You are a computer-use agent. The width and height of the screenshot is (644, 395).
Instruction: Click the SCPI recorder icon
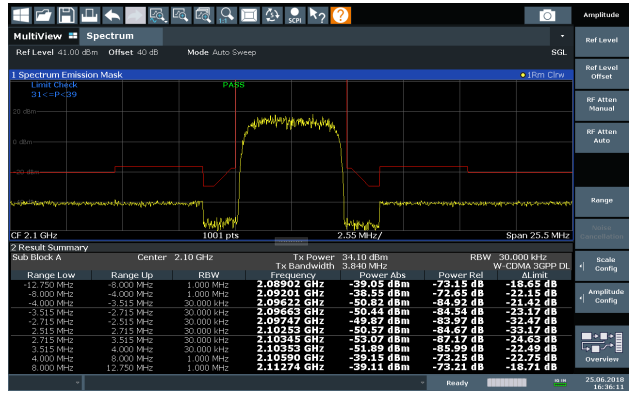coord(294,16)
